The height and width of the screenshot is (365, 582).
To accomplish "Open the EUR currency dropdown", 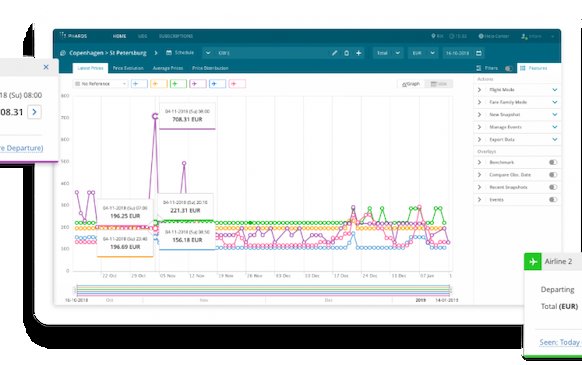I will point(423,53).
